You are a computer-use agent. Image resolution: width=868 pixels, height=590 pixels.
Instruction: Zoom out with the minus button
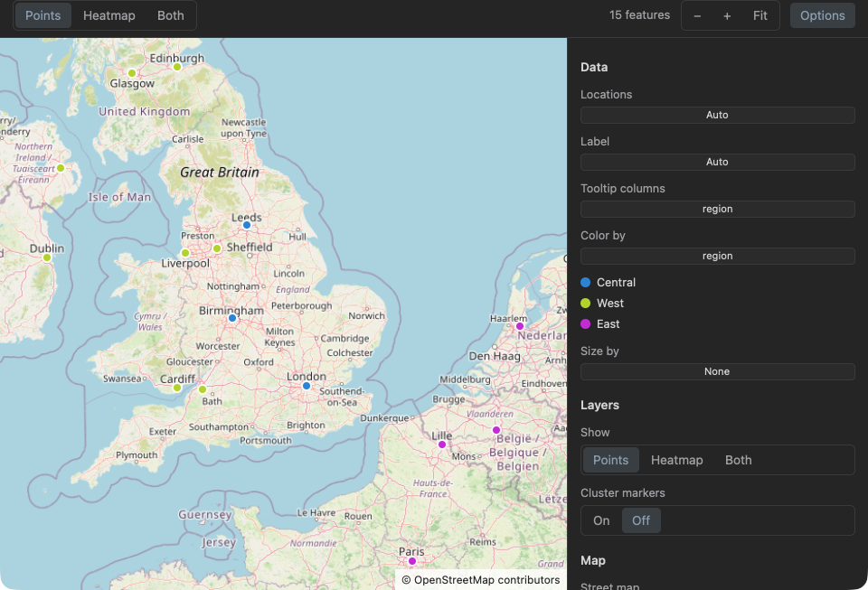coord(697,15)
